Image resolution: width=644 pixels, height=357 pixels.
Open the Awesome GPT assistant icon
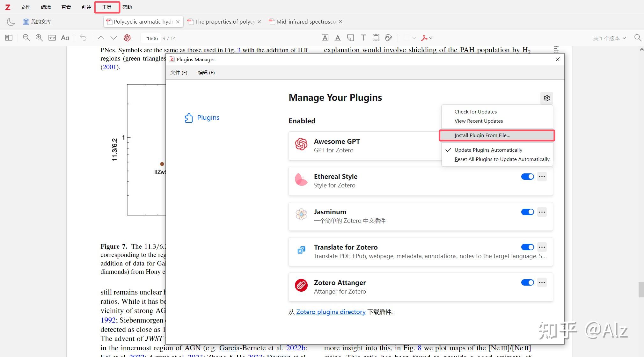point(128,38)
